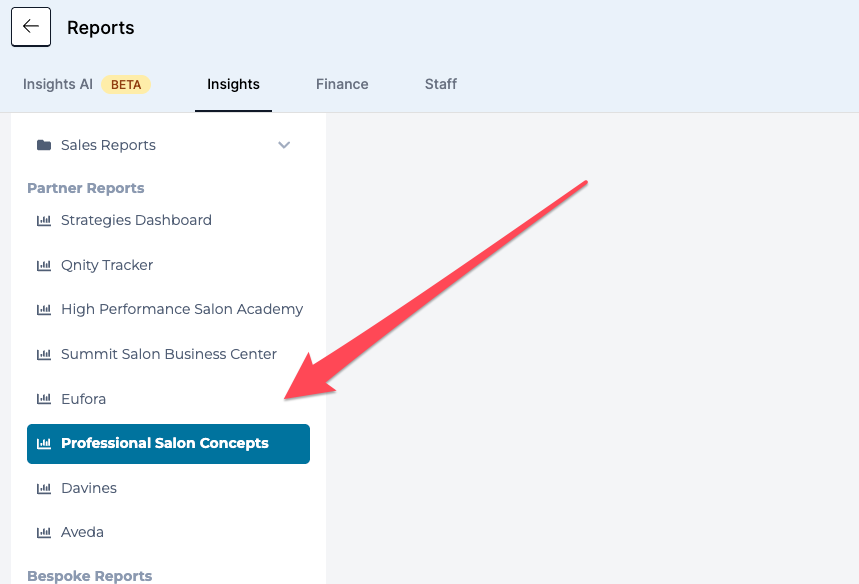Image resolution: width=859 pixels, height=584 pixels.
Task: Click the Sales Reports label
Action: pos(108,145)
